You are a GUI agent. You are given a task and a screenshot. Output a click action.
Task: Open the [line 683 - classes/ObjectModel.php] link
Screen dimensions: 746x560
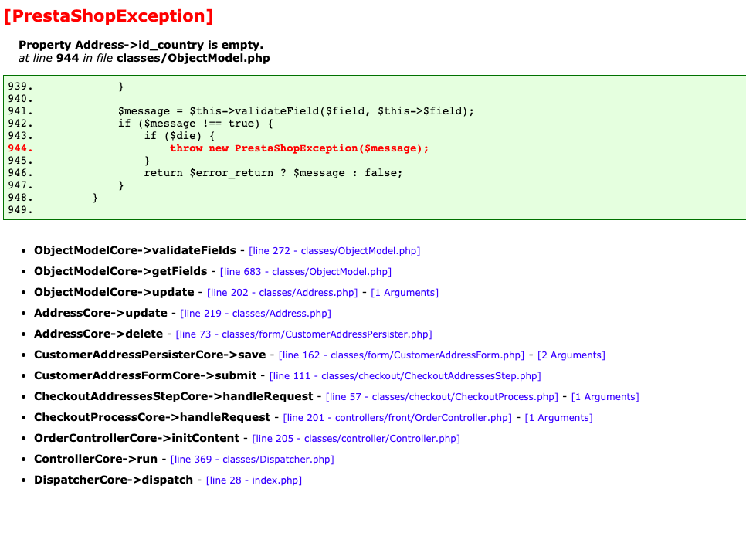(x=306, y=272)
